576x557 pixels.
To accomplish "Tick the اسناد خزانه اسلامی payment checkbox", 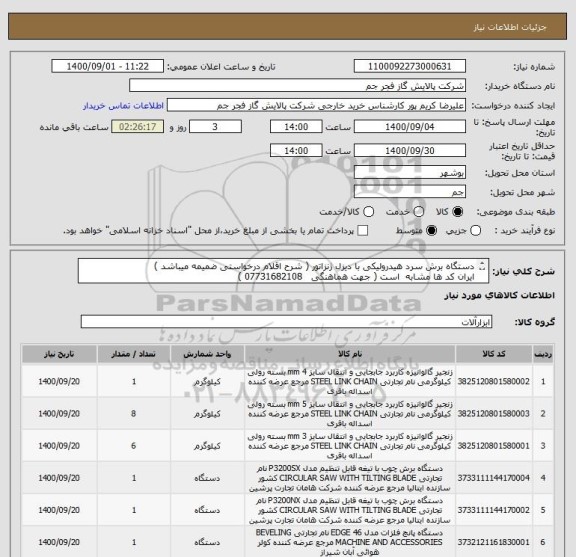I will click(363, 231).
